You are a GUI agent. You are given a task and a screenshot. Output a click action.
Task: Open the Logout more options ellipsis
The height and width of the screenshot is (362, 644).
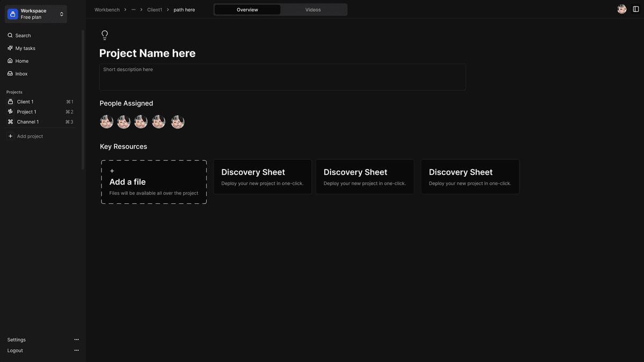pyautogui.click(x=76, y=350)
